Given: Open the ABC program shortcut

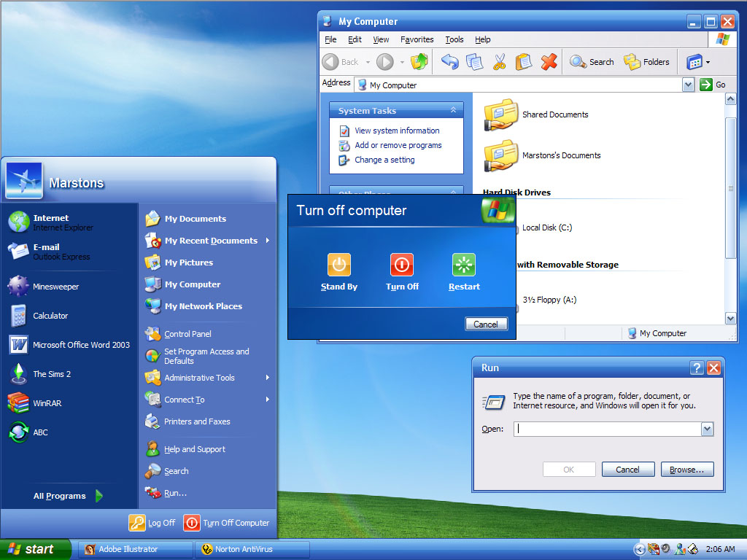Looking at the screenshot, I should tap(28, 432).
